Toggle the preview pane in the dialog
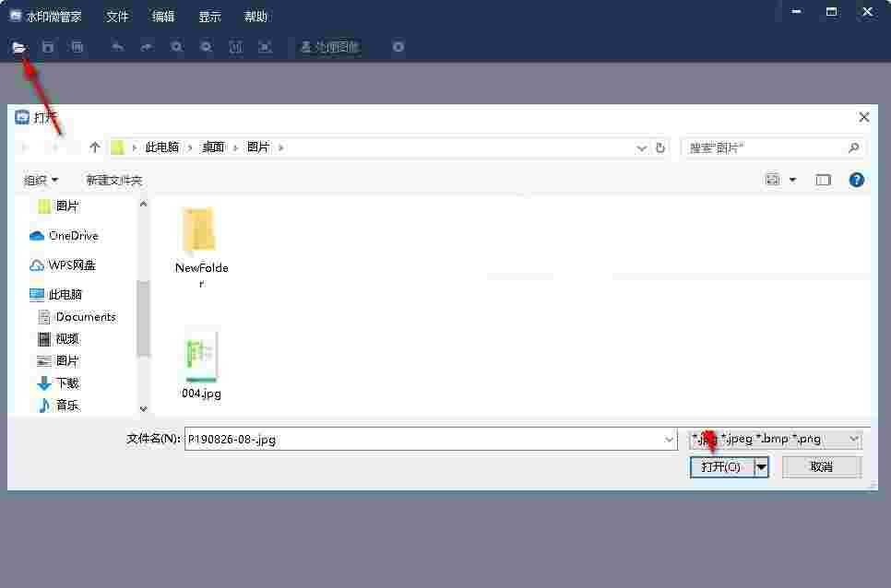 click(x=823, y=179)
